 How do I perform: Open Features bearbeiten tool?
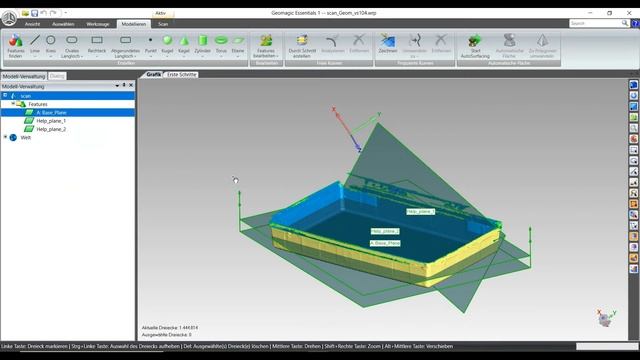coord(266,46)
